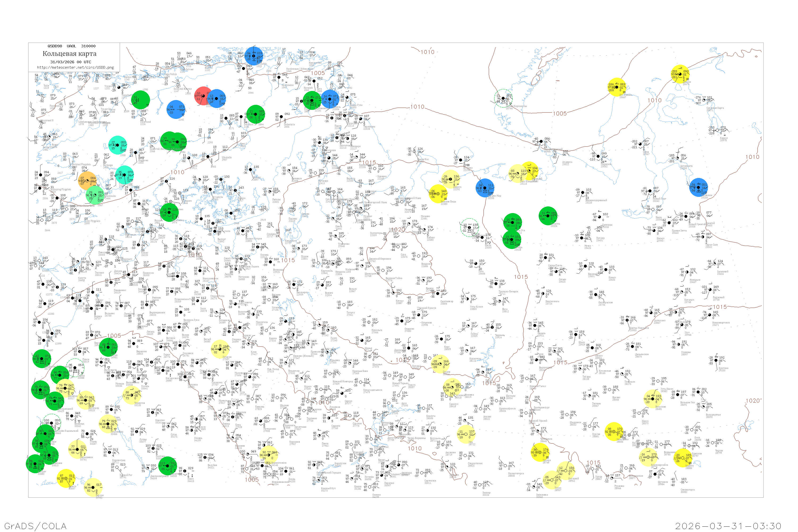Click the QSDD98 UAOL 310000 header code
This screenshot has width=798, height=532.
72,46
